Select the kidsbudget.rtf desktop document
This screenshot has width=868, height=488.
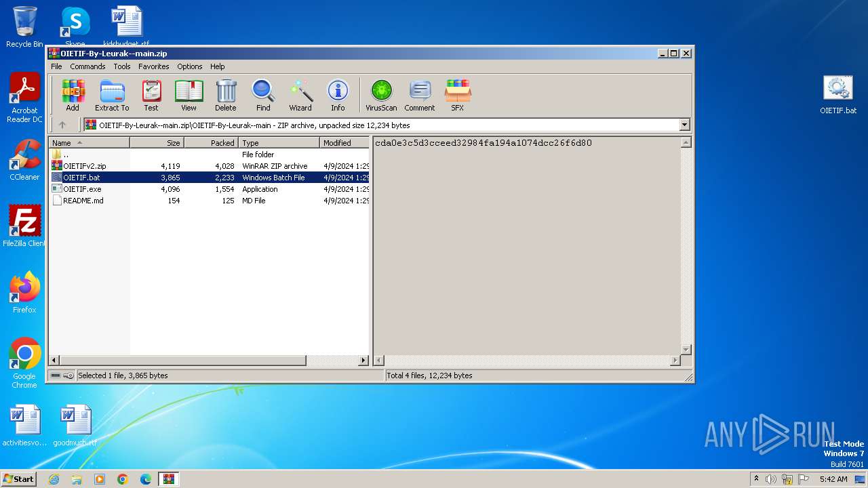pyautogui.click(x=126, y=26)
